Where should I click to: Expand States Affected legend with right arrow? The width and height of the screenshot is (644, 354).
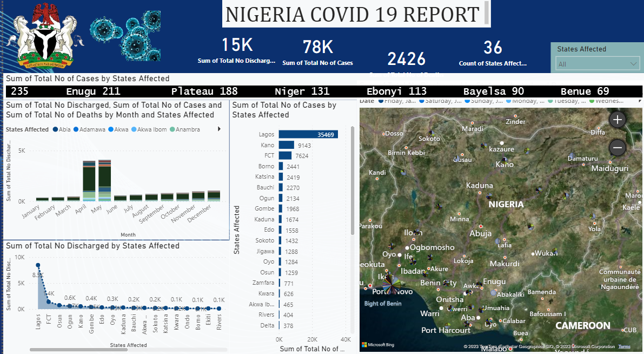(x=219, y=129)
